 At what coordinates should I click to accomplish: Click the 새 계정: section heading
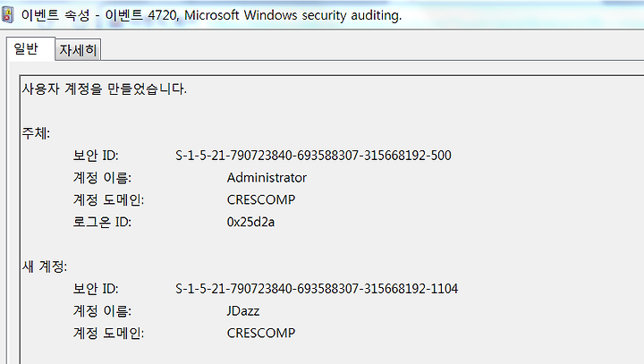(45, 267)
